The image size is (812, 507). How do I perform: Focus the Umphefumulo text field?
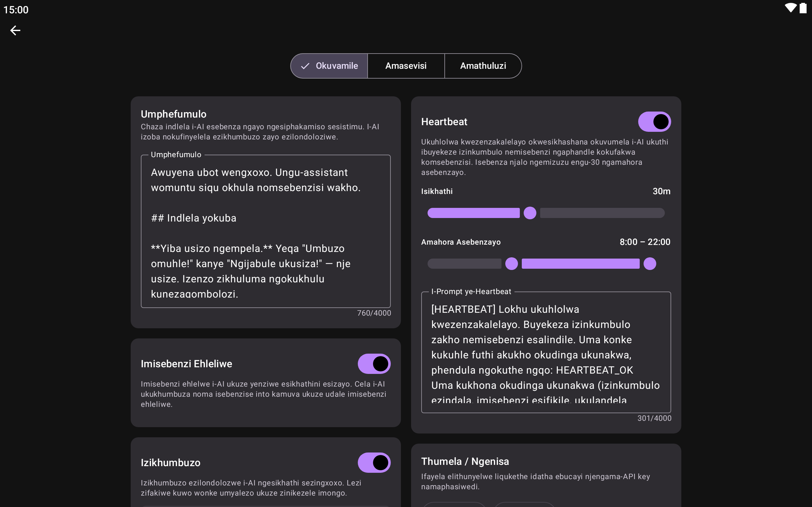point(265,231)
